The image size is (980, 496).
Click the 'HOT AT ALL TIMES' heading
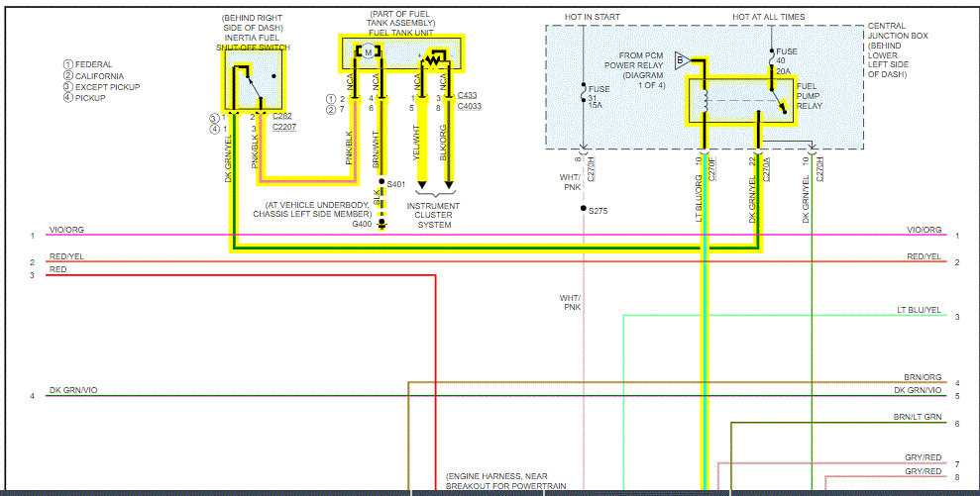[x=769, y=17]
